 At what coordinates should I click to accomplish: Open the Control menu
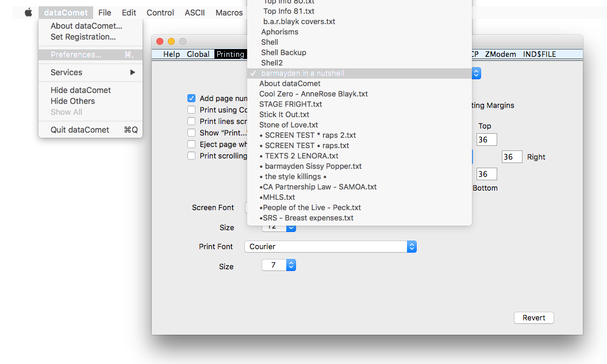[160, 13]
